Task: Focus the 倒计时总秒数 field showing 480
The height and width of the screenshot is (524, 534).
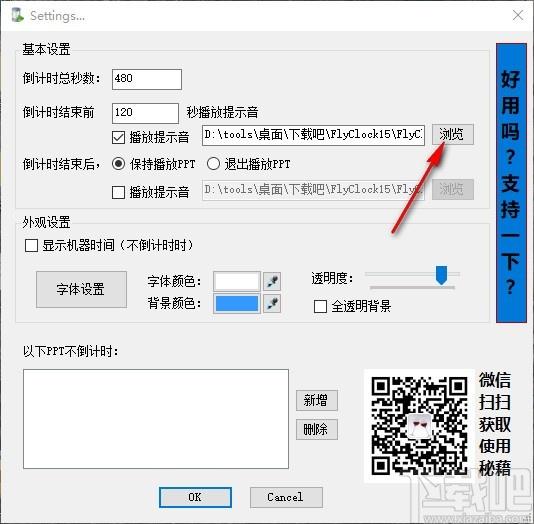Action: 147,79
